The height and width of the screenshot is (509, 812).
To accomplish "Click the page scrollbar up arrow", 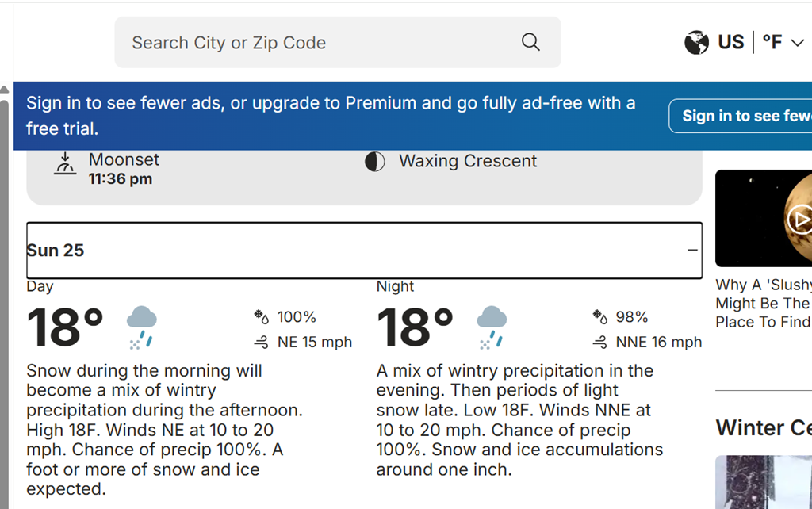I will [x=5, y=89].
